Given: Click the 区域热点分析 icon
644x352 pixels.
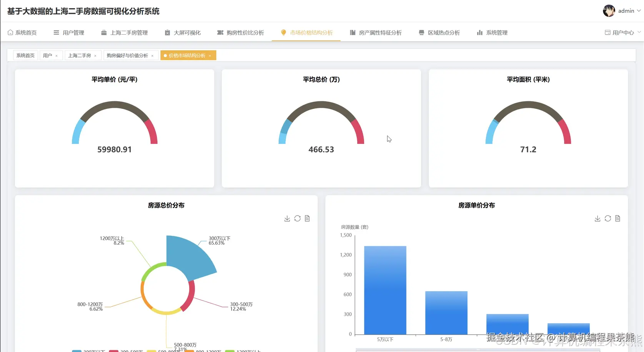Looking at the screenshot, I should pyautogui.click(x=421, y=33).
